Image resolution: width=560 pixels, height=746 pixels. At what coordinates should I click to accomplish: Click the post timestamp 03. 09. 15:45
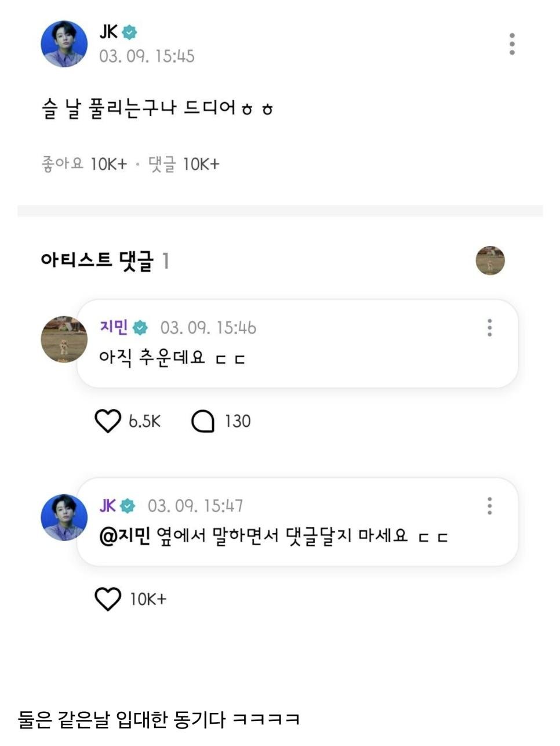pyautogui.click(x=147, y=56)
